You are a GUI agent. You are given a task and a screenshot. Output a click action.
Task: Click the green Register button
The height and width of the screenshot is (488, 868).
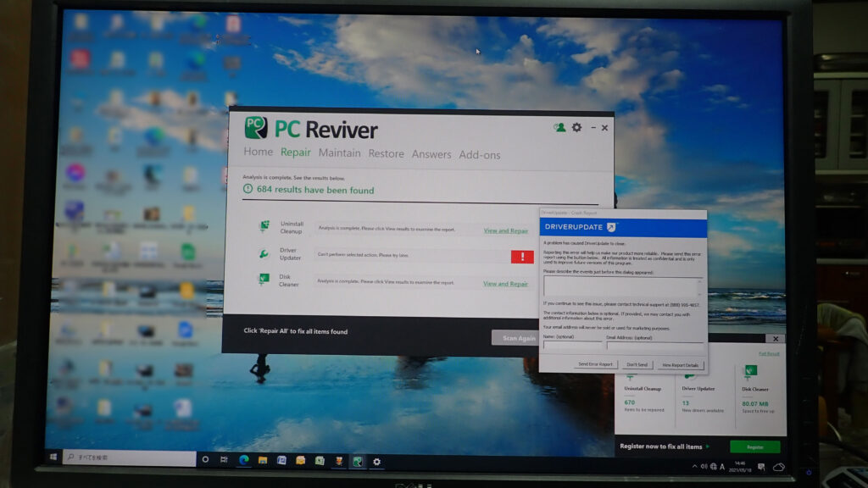coord(754,446)
